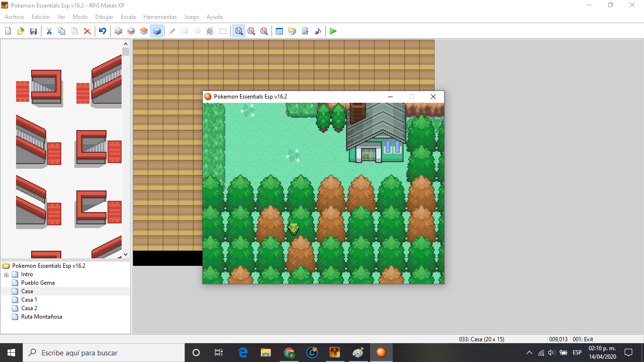Switch to Layer 1 editing mode
The image size is (644, 362).
118,31
